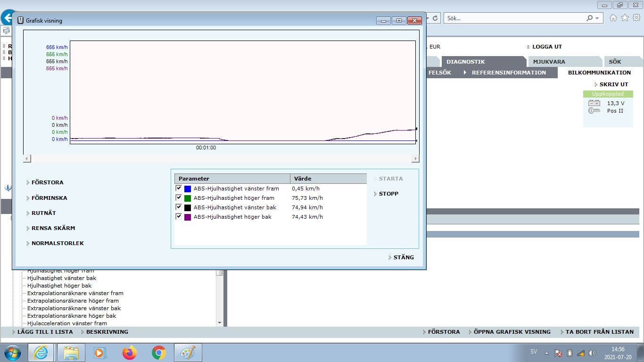
Task: Toggle the ABS-Hjulhastighet höger fram checkbox
Action: pyautogui.click(x=179, y=197)
